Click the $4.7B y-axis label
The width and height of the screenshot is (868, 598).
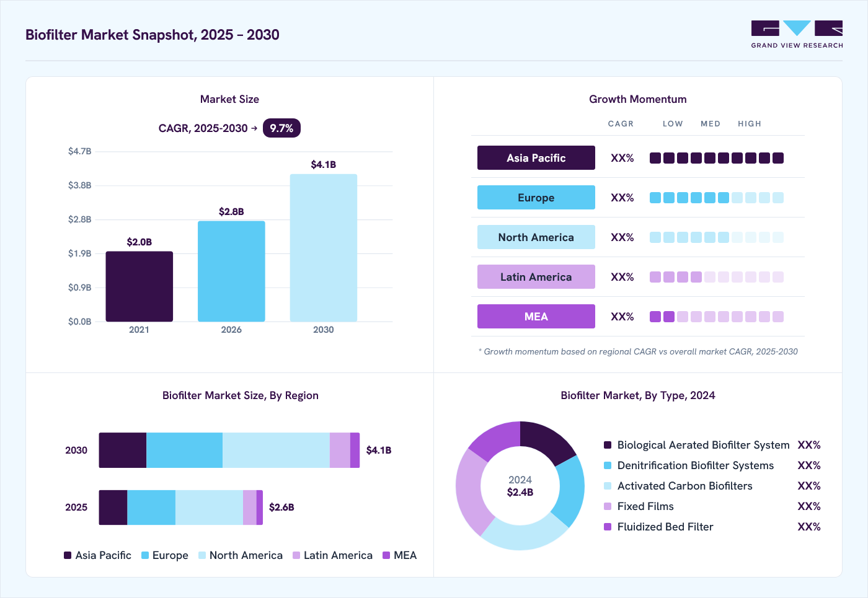(79, 151)
